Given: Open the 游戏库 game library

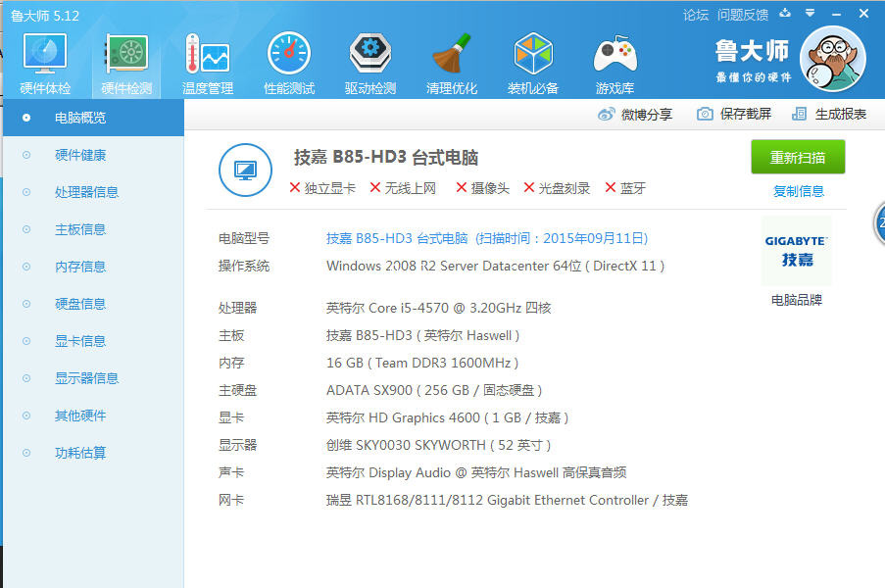Looking at the screenshot, I should tap(615, 63).
